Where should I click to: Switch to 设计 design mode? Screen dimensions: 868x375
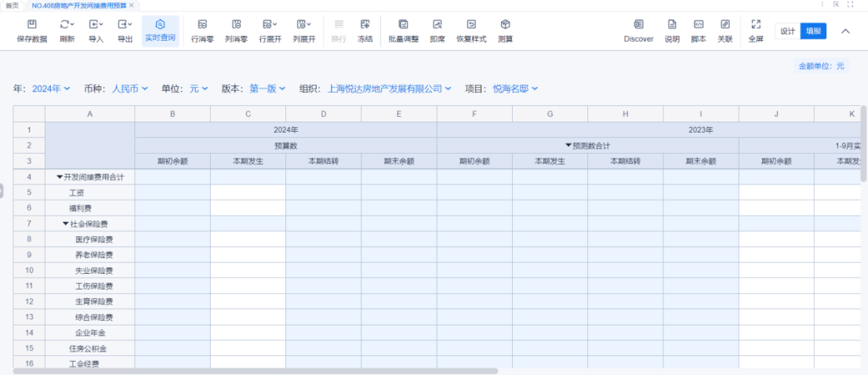click(787, 31)
